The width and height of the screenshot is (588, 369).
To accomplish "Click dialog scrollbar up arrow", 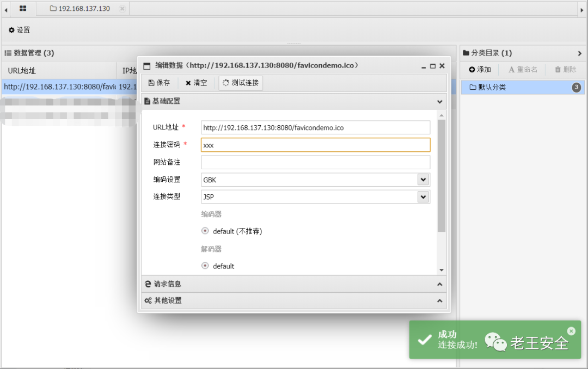I will point(442,115).
